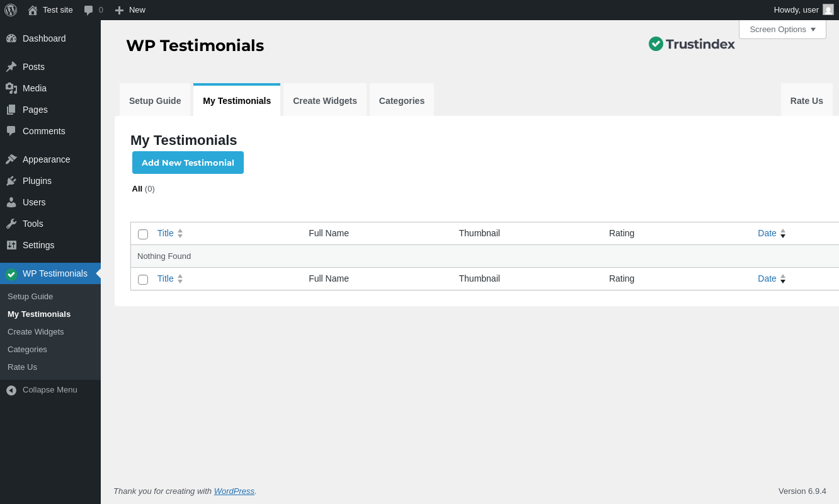Click the Tools wrench icon
839x504 pixels.
[11, 224]
